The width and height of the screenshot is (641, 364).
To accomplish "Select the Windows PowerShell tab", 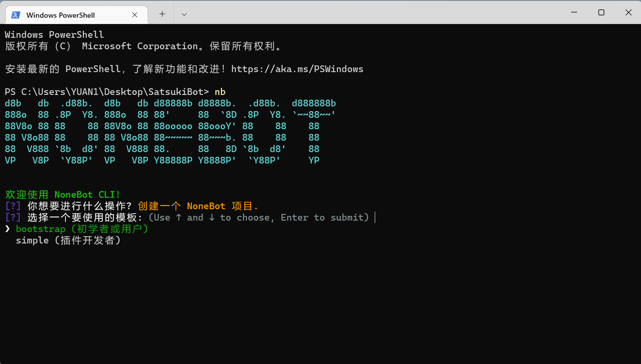I will [77, 15].
